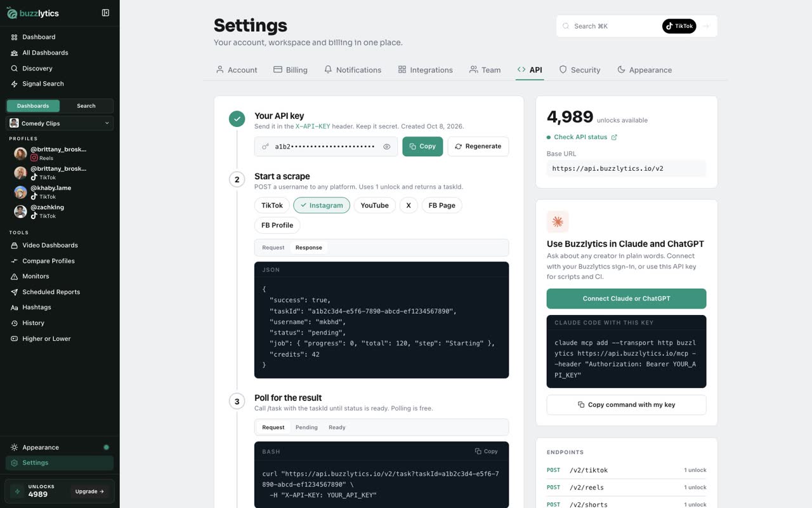Select the YouTube platform chip
Screen dimensions: 812x508
pyautogui.click(x=374, y=205)
